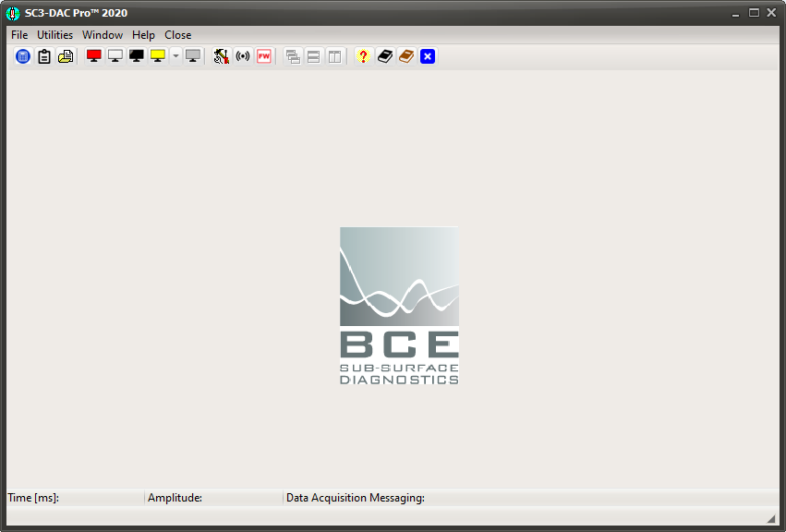Image resolution: width=786 pixels, height=532 pixels.
Task: Open the Help menu
Action: pyautogui.click(x=143, y=35)
